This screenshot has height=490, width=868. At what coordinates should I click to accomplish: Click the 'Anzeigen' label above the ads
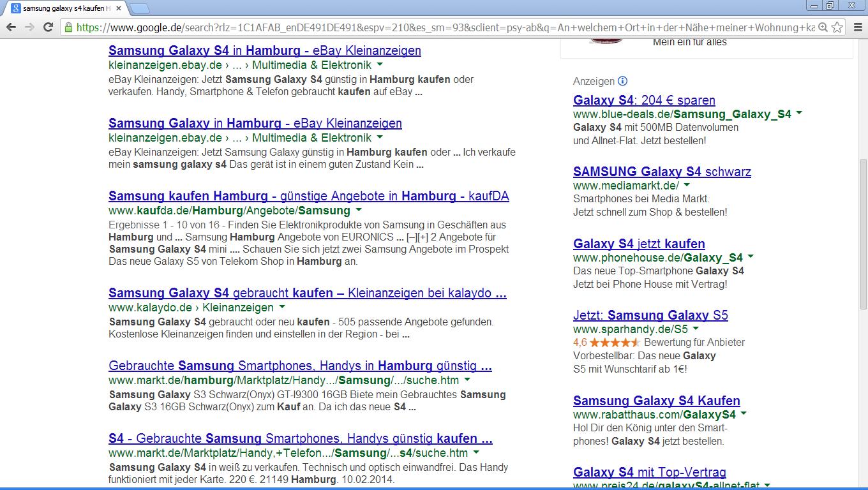[x=594, y=81]
